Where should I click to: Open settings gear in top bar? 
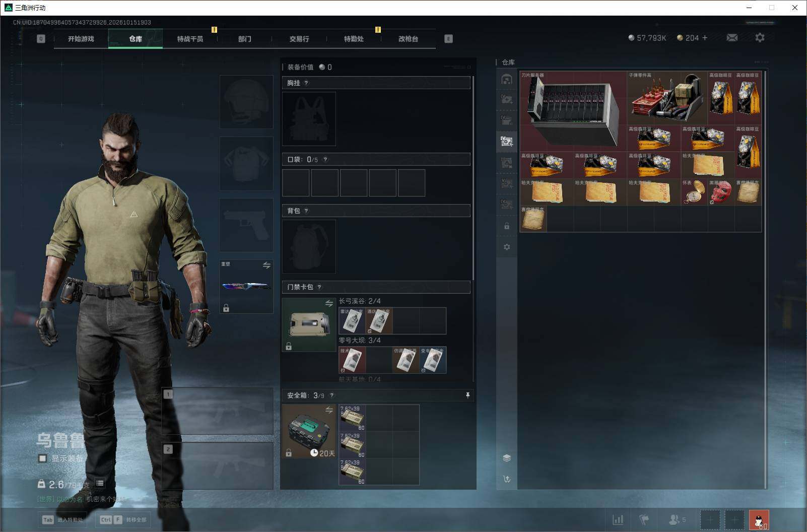coord(760,38)
